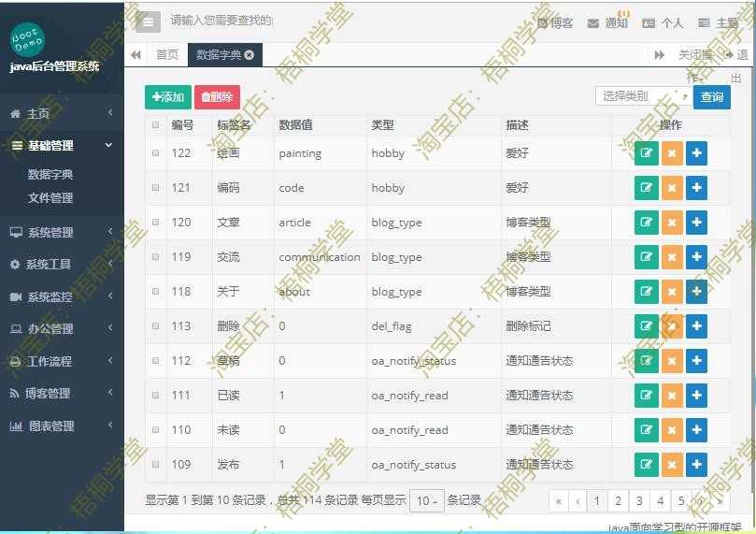Open the 博客 top link
This screenshot has height=534, width=756.
click(555, 22)
